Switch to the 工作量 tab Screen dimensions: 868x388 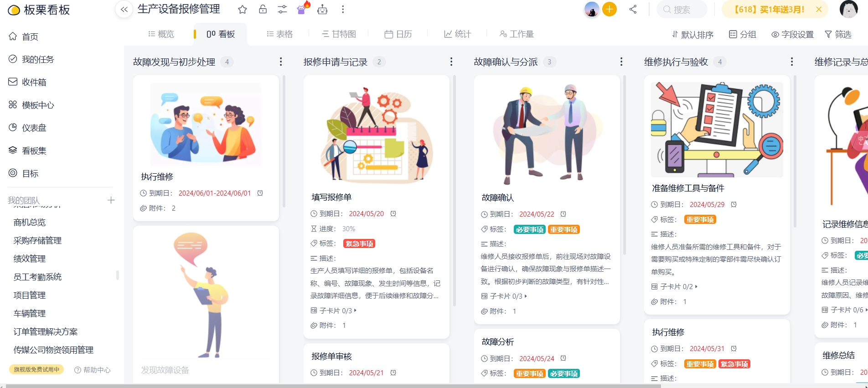[517, 34]
